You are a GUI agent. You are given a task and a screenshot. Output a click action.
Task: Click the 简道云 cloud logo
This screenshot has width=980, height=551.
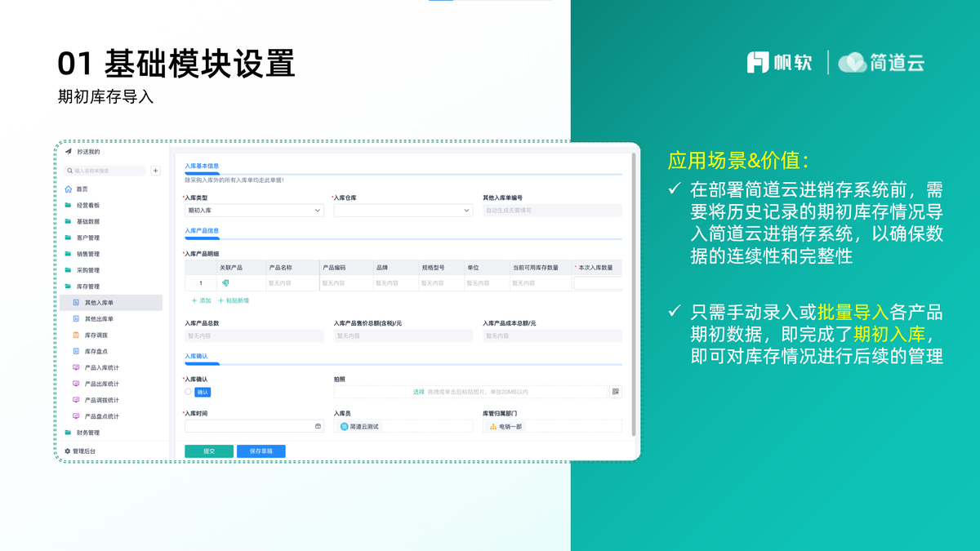853,62
